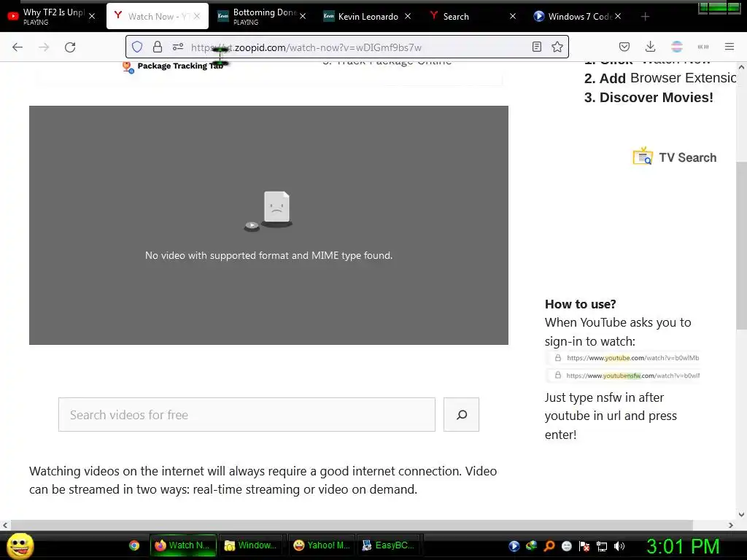Click the blue play tray icon
This screenshot has height=560, width=747.
click(x=514, y=546)
